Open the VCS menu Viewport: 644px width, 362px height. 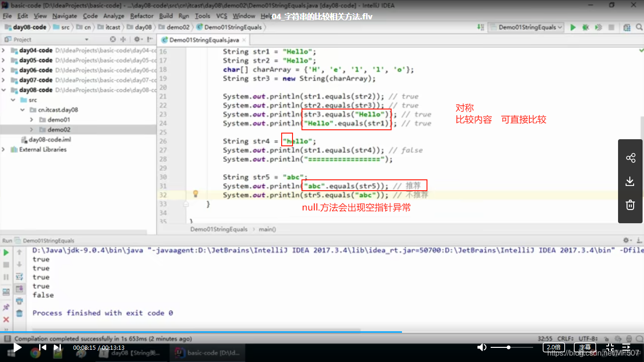pyautogui.click(x=222, y=16)
